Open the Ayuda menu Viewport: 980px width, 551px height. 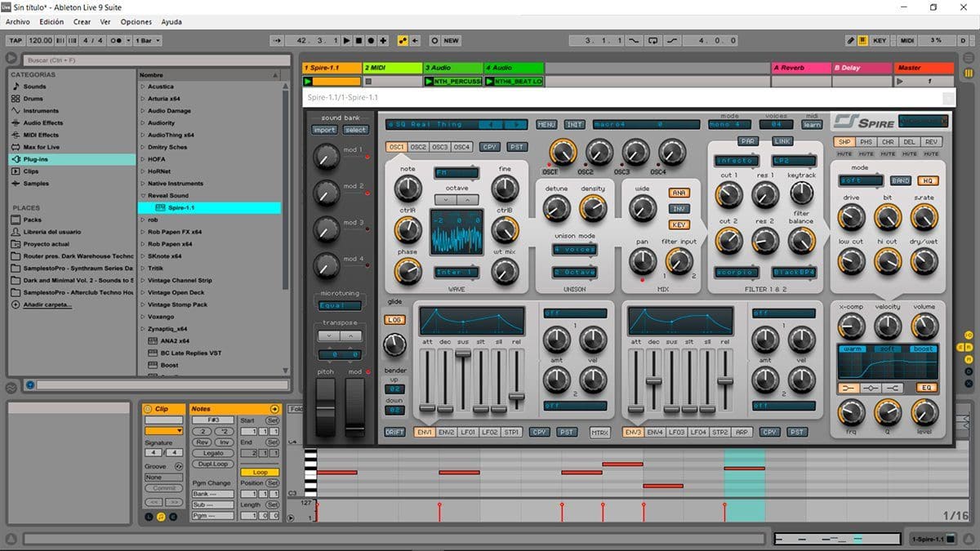[x=171, y=22]
